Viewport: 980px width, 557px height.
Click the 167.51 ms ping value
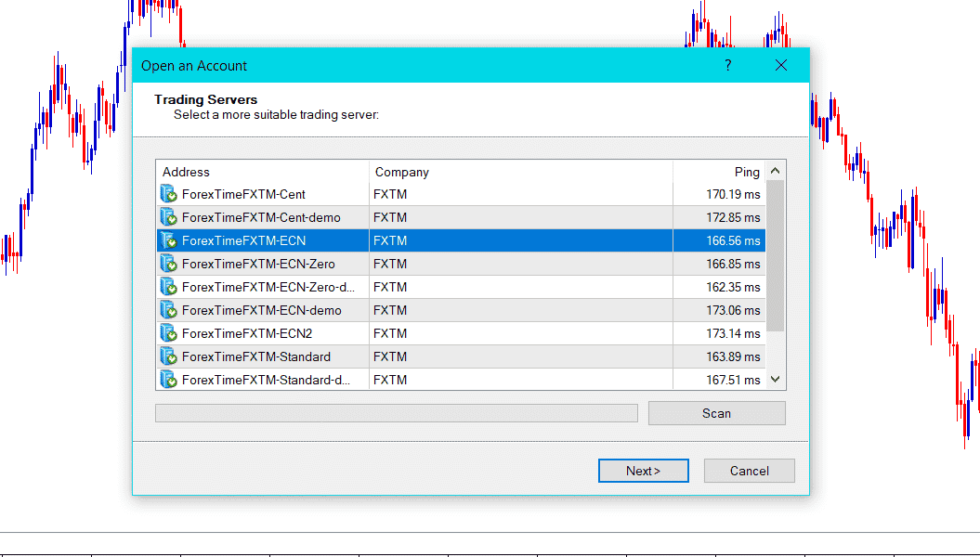pos(733,379)
